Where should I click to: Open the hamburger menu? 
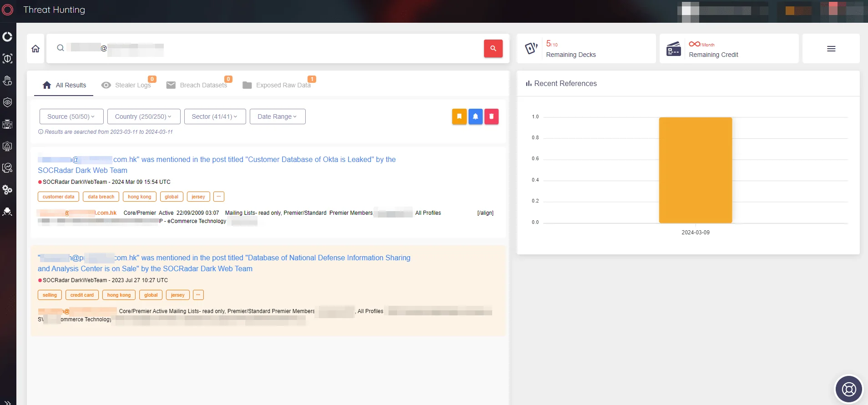tap(831, 49)
